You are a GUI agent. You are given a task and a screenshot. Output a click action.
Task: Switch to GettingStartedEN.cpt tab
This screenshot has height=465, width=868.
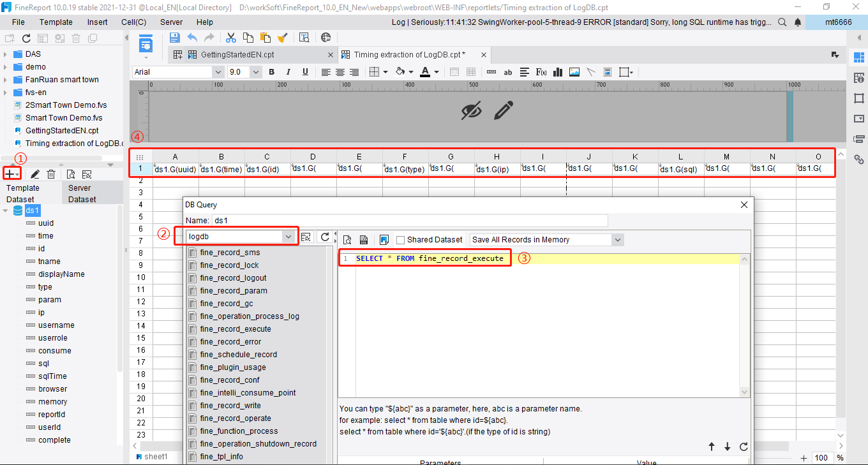(x=237, y=55)
